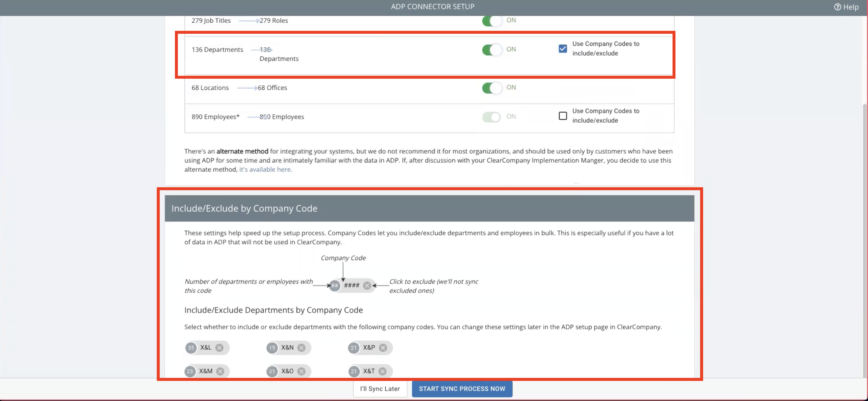
Task: Open the "it's available here" link
Action: click(x=264, y=169)
